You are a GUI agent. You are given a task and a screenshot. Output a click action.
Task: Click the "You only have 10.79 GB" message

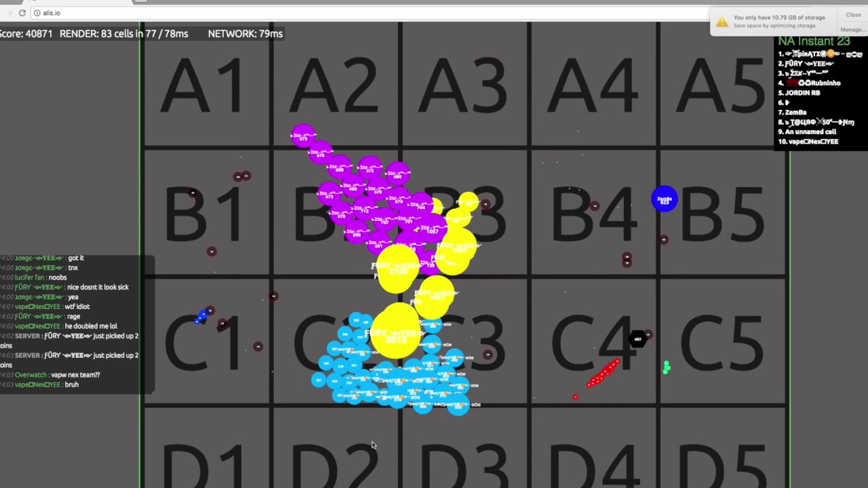(x=779, y=18)
